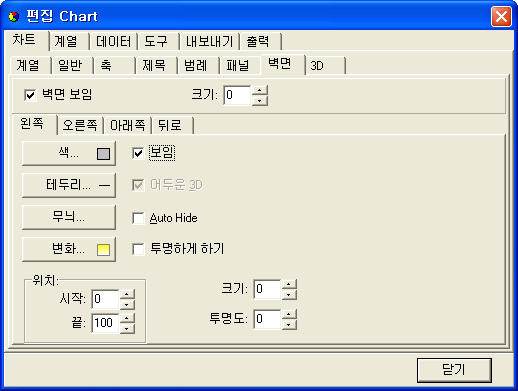Switch to the 오른쪽 wall tab
Image resolution: width=518 pixels, height=391 pixels.
tap(80, 126)
